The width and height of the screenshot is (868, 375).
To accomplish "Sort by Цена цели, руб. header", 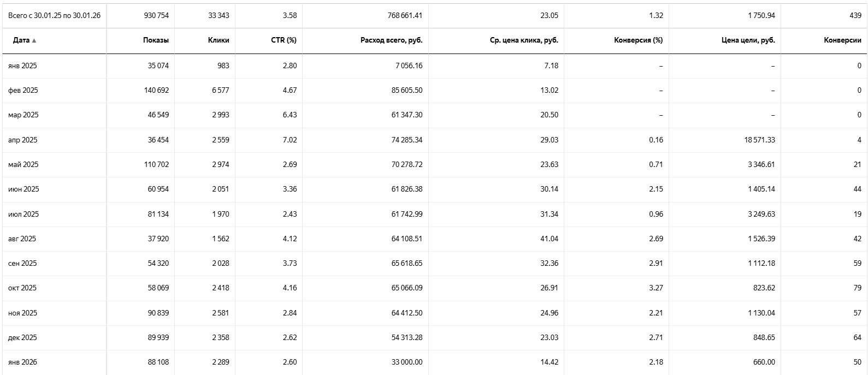I will (748, 40).
